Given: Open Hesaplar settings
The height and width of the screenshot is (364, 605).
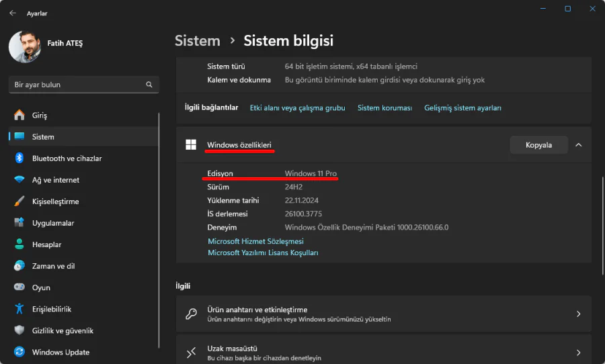Looking at the screenshot, I should 83,244.
